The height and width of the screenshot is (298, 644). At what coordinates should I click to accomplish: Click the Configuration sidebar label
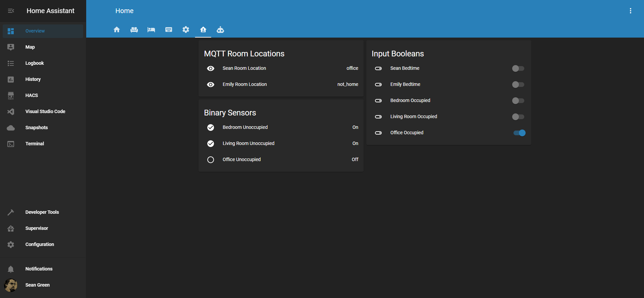(x=40, y=244)
